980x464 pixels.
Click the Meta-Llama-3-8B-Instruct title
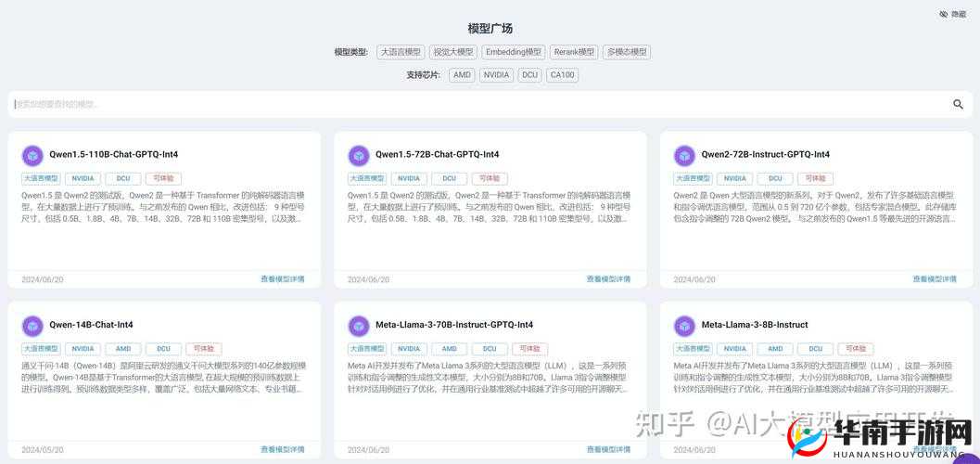(x=755, y=325)
